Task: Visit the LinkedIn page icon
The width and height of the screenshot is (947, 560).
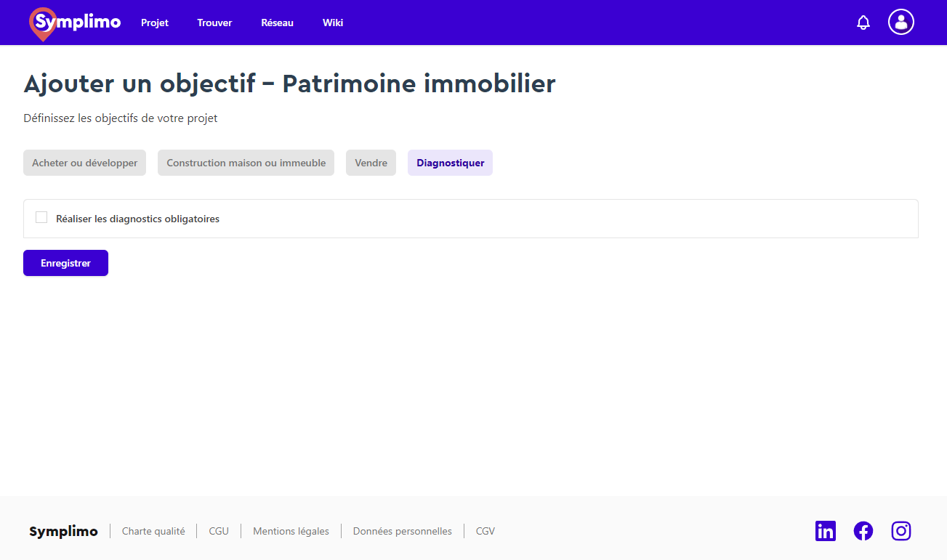Action: click(x=826, y=531)
